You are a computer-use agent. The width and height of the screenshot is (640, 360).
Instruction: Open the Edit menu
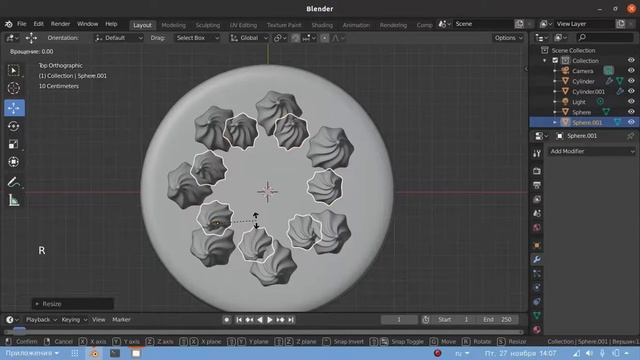38,24
